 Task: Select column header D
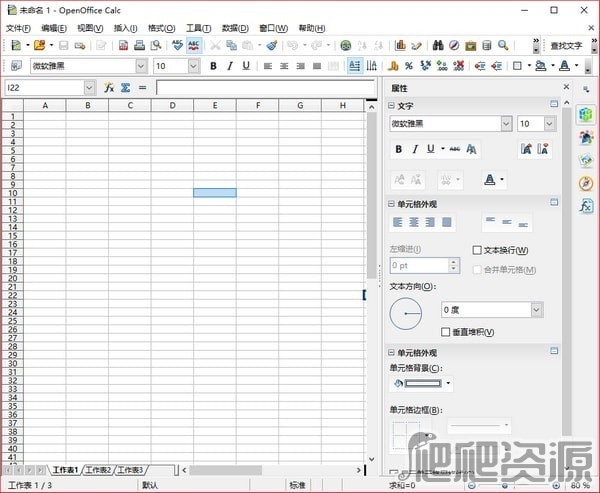pos(172,105)
